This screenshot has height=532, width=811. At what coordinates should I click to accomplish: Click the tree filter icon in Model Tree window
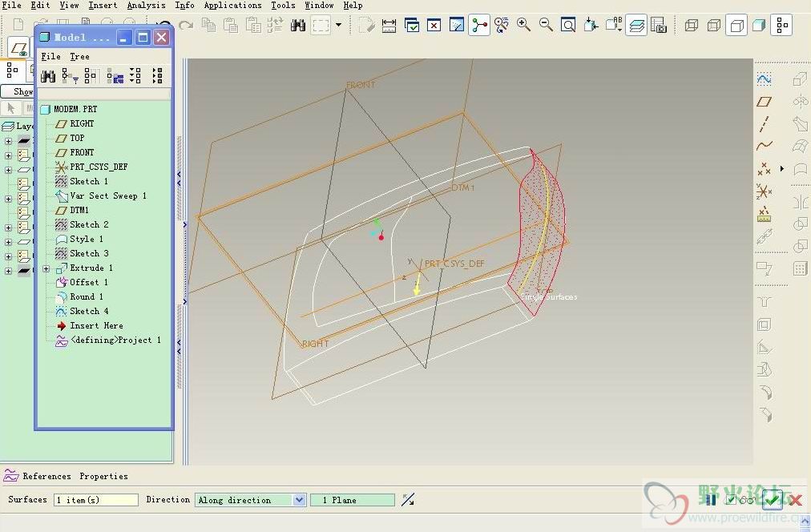pyautogui.click(x=70, y=76)
